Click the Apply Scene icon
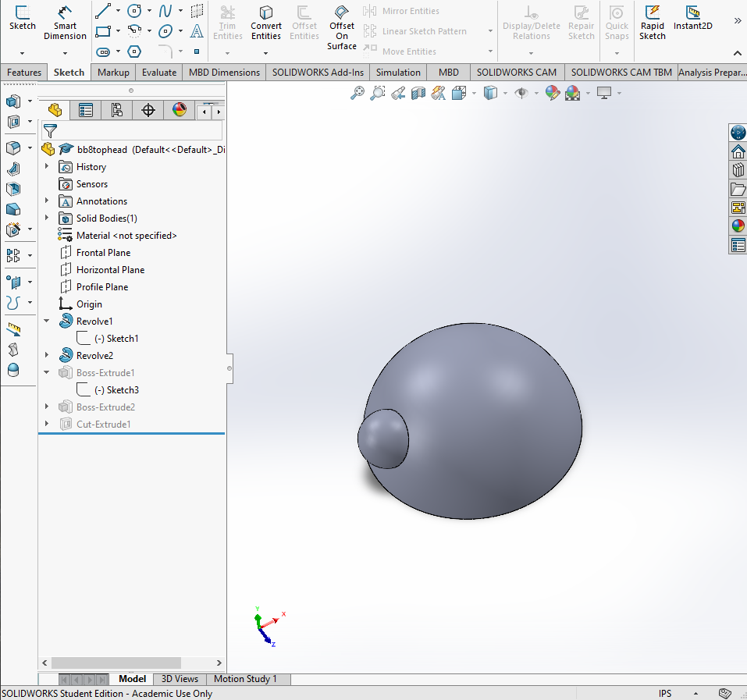Screen dimensions: 747x700 tap(573, 93)
